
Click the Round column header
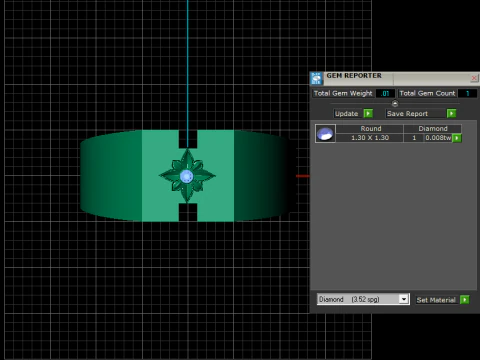pyautogui.click(x=370, y=129)
